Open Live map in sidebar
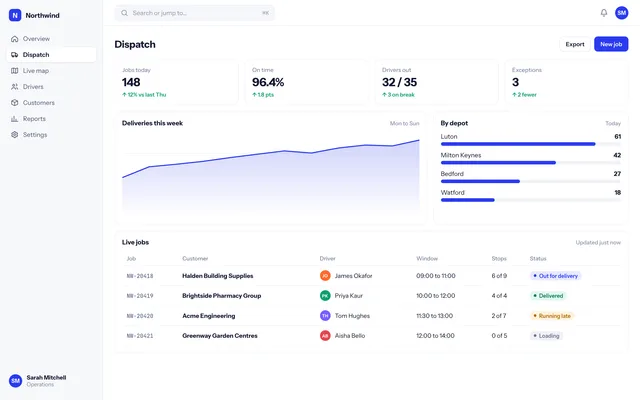The height and width of the screenshot is (400, 640). [51, 71]
